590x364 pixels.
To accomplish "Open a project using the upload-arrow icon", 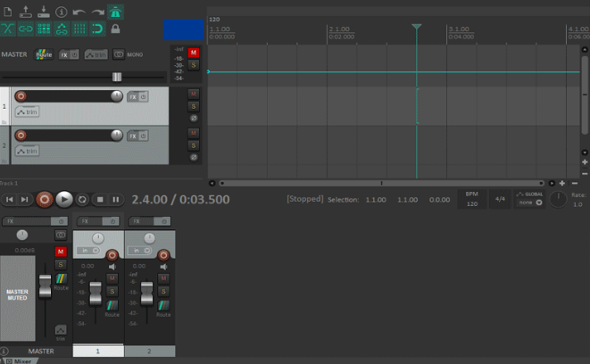I will [x=26, y=12].
